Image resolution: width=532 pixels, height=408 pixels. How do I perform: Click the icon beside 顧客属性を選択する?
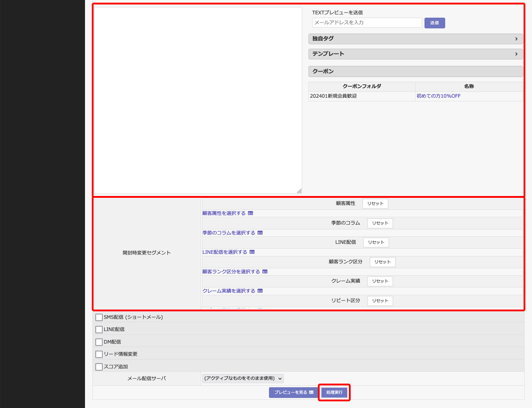[x=250, y=213]
